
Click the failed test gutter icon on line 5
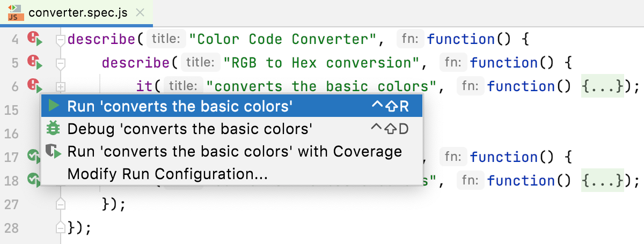(x=35, y=63)
